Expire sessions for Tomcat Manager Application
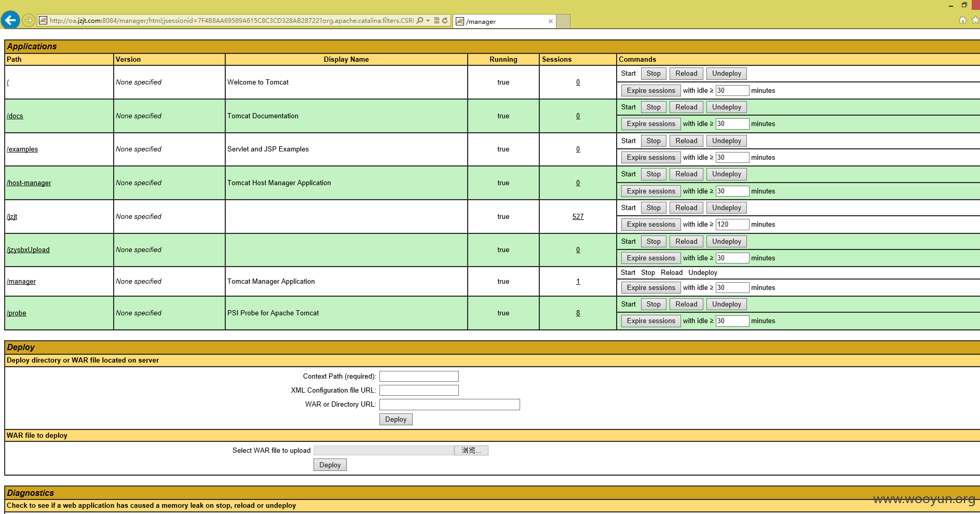Viewport: 980px width, 514px height. point(651,288)
